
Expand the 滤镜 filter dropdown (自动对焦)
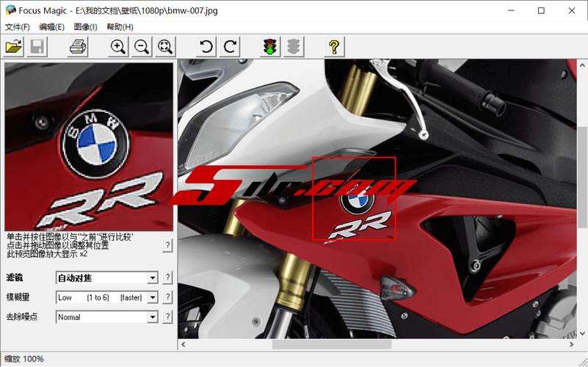click(x=152, y=278)
